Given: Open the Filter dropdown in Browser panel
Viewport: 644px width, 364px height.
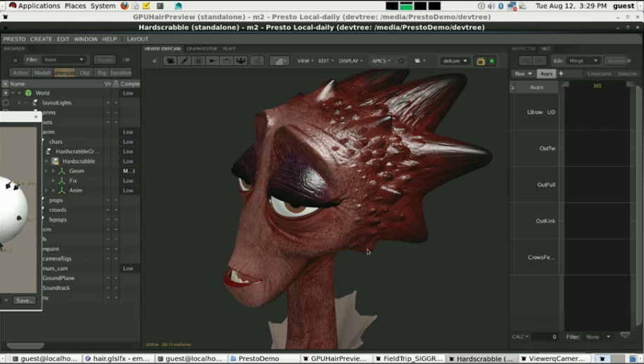Looking at the screenshot, I should click(64, 60).
